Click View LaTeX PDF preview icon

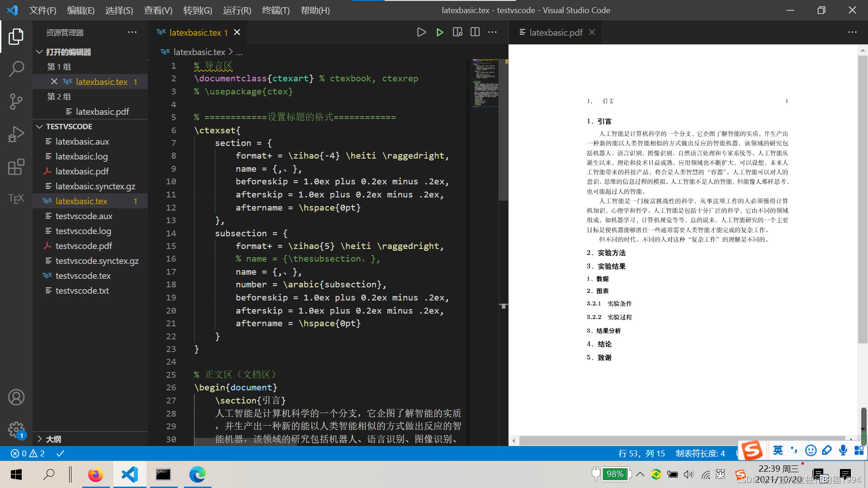tap(458, 32)
